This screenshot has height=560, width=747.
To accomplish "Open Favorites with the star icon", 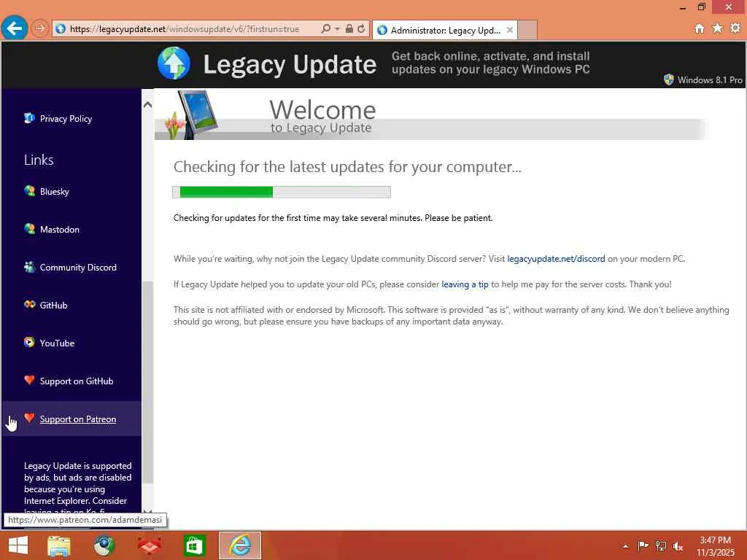I will (717, 28).
